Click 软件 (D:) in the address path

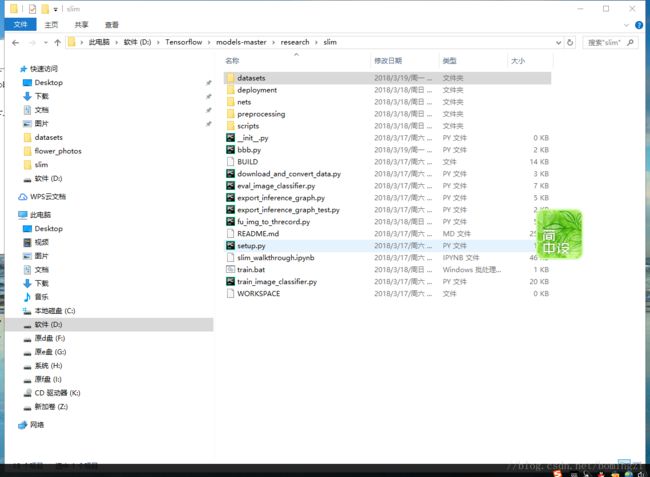[137, 42]
